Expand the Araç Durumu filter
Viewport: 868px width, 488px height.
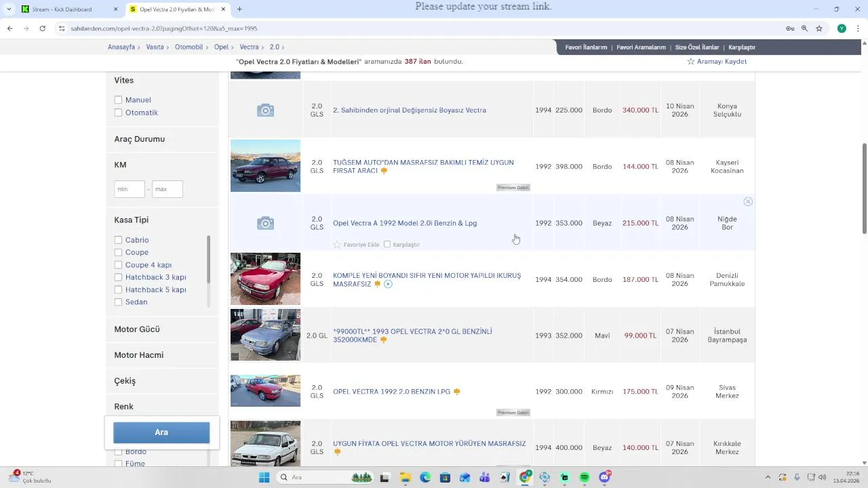tap(162, 139)
